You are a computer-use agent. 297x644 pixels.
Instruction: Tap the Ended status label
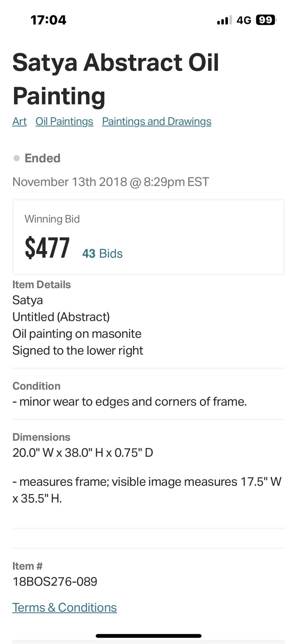click(42, 158)
